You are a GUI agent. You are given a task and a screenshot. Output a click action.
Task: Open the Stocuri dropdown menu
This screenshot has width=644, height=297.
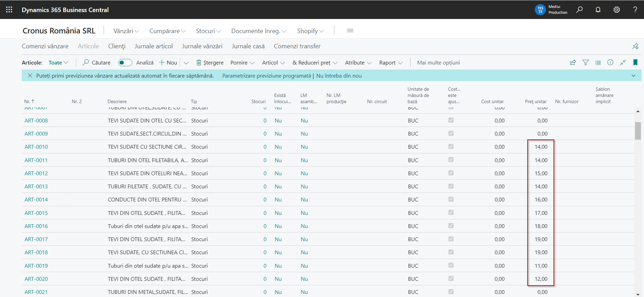(208, 31)
